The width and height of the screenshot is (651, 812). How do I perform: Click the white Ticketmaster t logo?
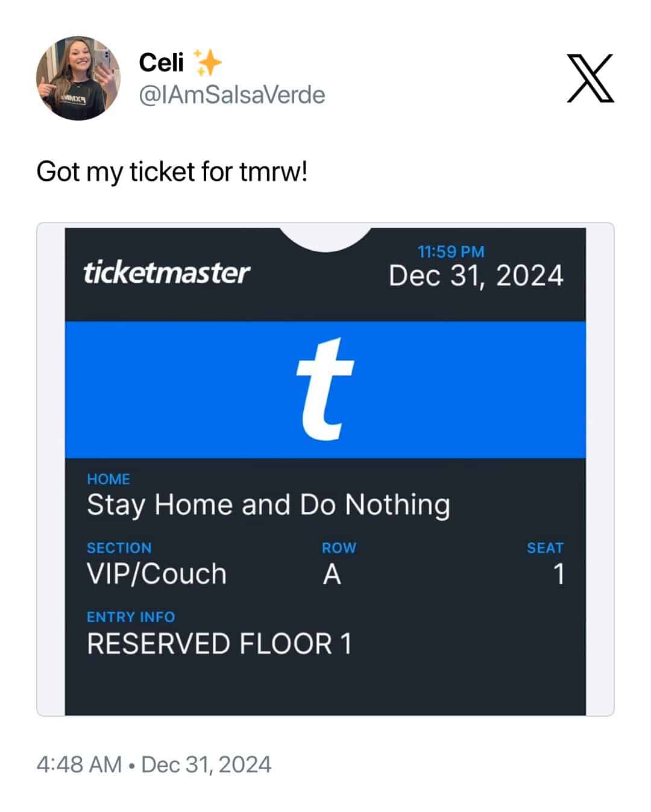325,389
